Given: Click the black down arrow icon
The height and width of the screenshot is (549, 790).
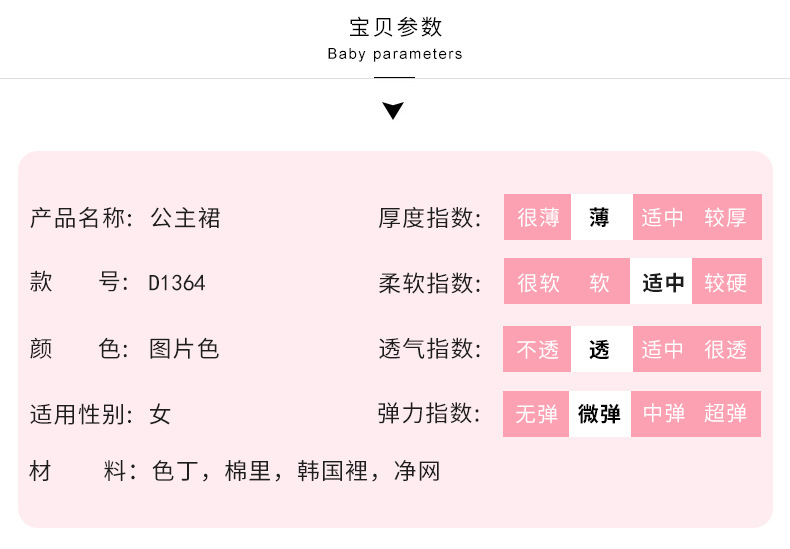Looking at the screenshot, I should 394,109.
